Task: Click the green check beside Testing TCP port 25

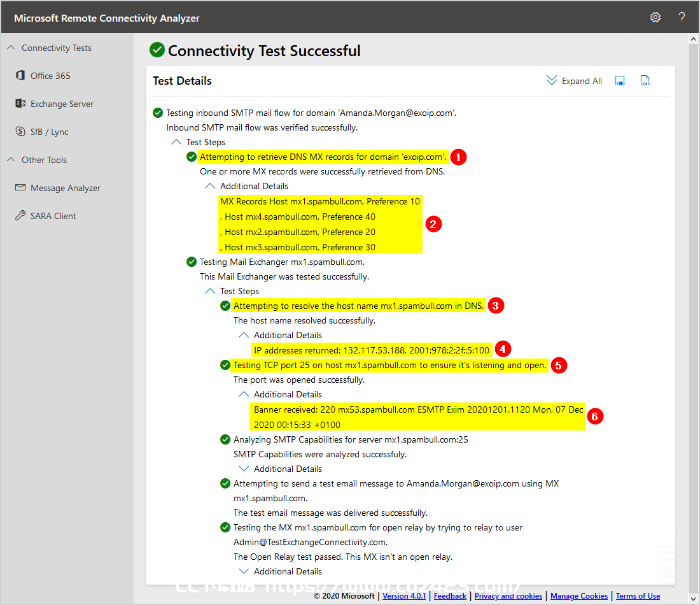Action: click(225, 365)
